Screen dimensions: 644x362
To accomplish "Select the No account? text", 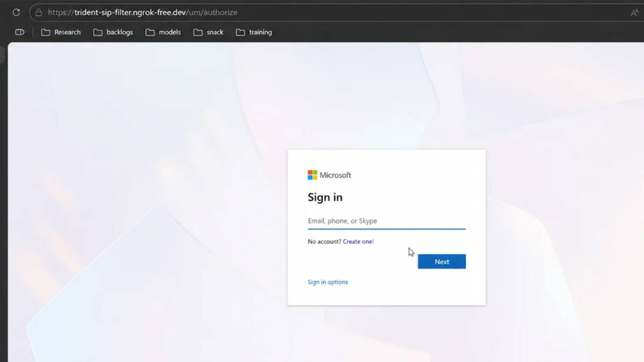I will (324, 242).
